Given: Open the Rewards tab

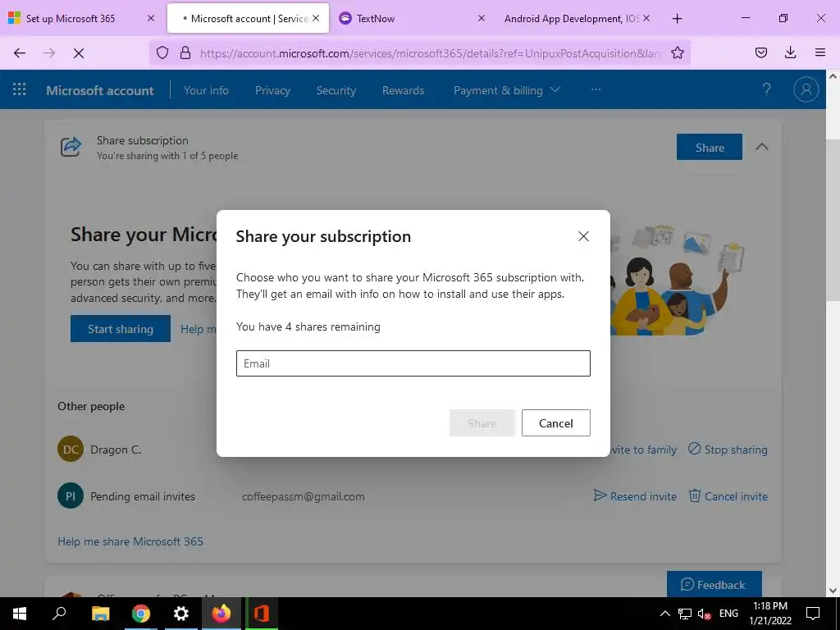Looking at the screenshot, I should (403, 90).
